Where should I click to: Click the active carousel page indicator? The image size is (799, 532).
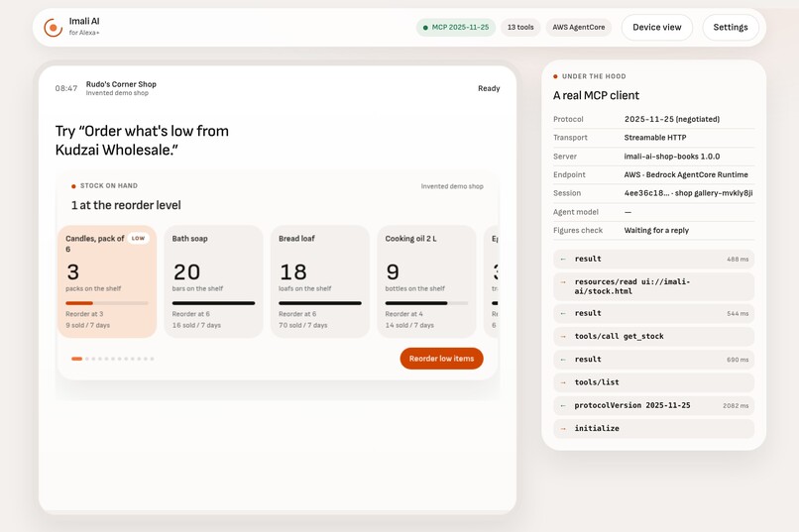(76, 359)
